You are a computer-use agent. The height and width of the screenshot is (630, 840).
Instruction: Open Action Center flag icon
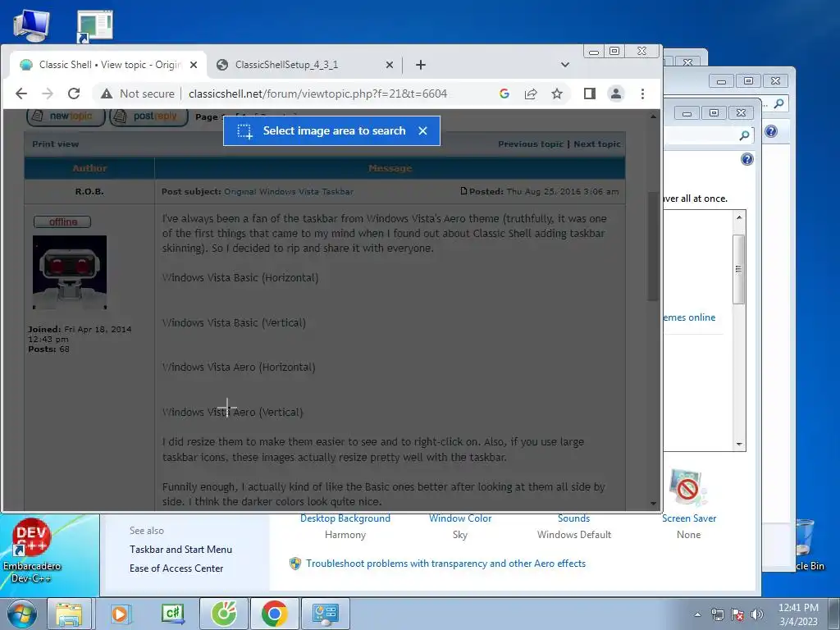(x=737, y=614)
